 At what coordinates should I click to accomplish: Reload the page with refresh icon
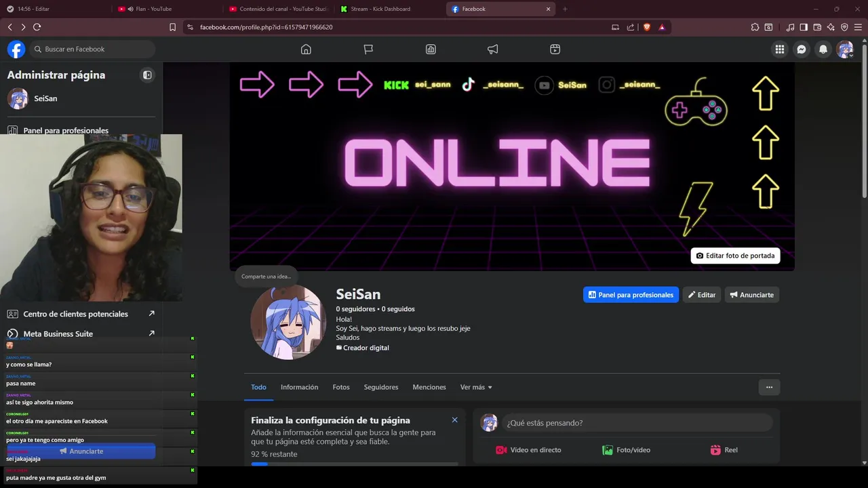pos(37,27)
